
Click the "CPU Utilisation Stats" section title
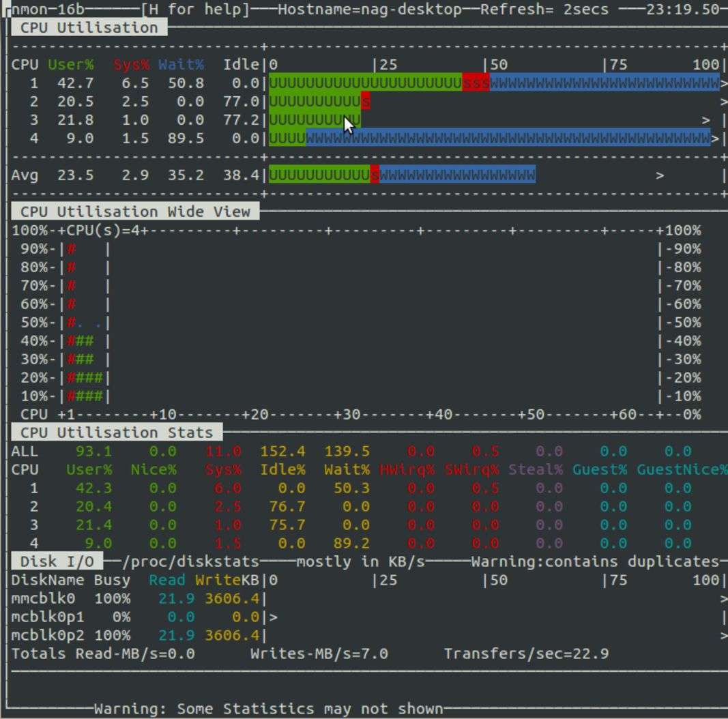click(117, 432)
